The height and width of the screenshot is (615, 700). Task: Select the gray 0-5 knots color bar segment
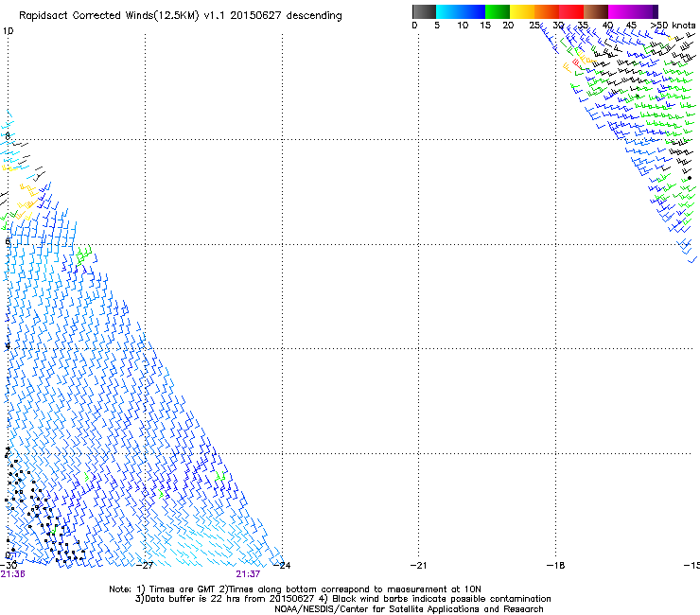click(424, 11)
